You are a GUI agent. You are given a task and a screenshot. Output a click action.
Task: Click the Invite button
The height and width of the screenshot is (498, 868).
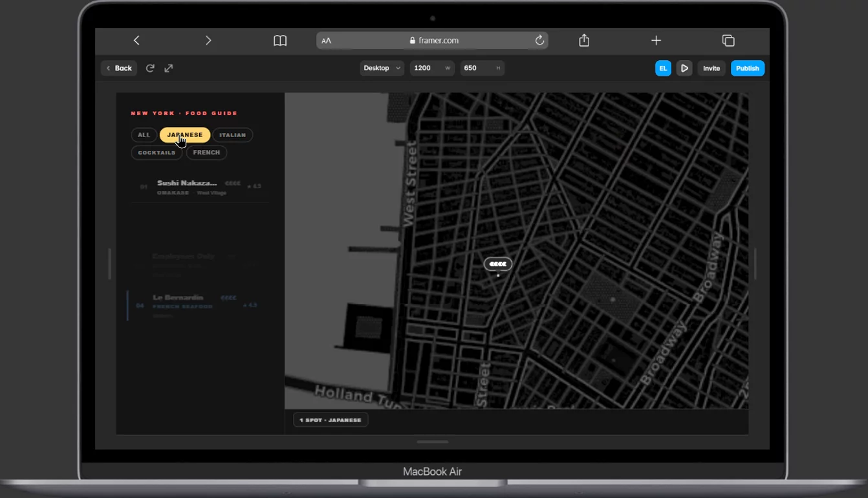tap(711, 68)
